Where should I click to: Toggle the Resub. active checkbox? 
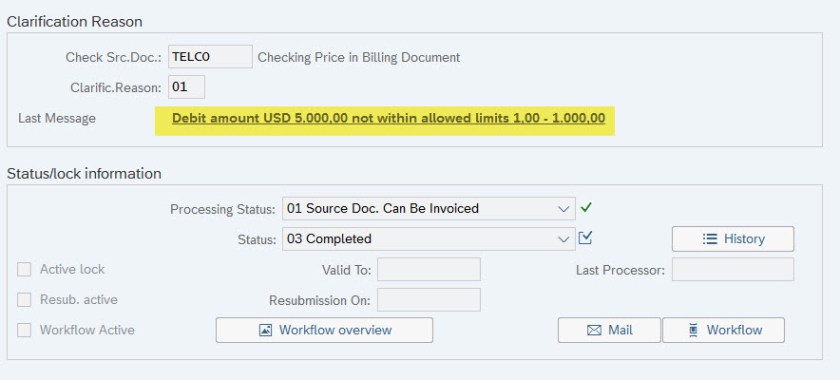pos(24,300)
